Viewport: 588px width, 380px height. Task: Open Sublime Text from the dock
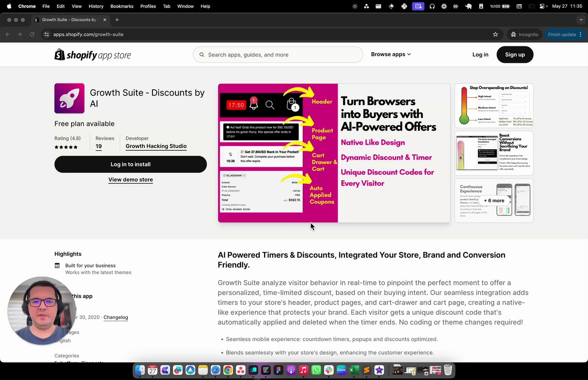point(366,370)
